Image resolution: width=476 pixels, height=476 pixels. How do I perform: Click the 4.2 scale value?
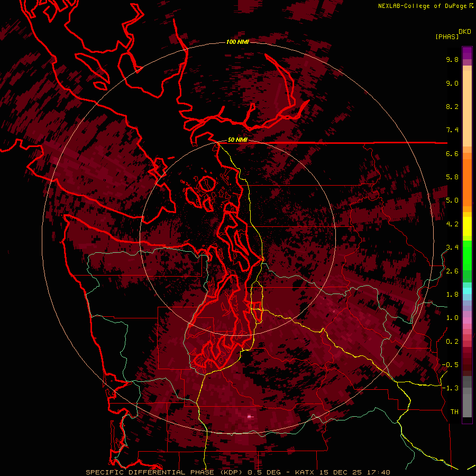click(452, 224)
